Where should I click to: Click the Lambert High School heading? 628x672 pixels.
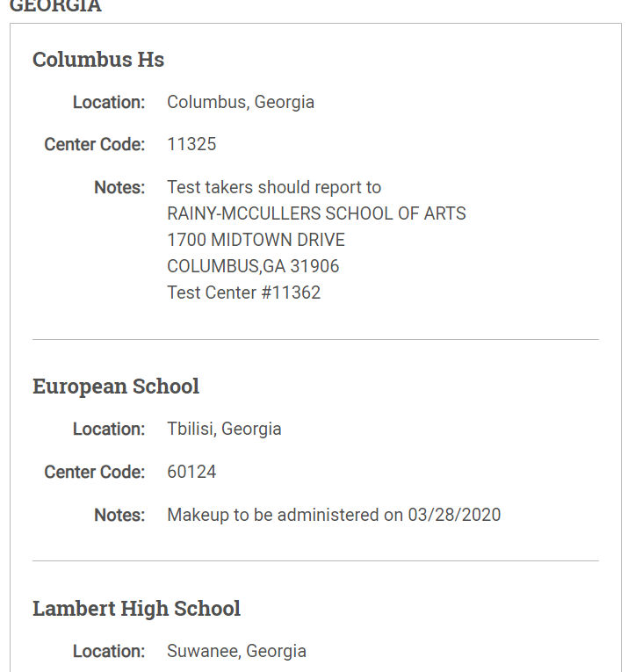pos(136,609)
